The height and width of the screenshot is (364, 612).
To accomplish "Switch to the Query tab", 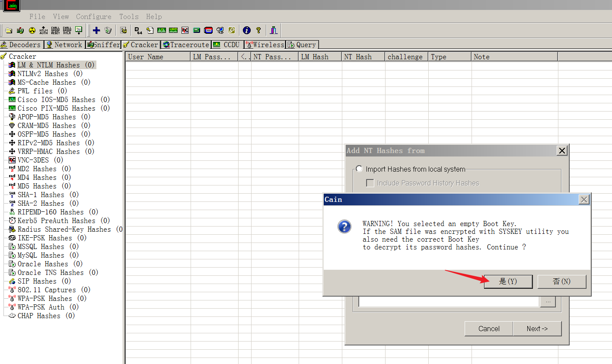I will pos(302,45).
